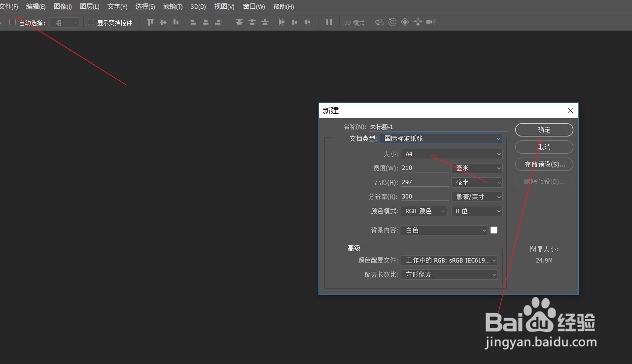Click the 名称 field containing 未标题-1
The height and width of the screenshot is (364, 632).
coord(438,127)
